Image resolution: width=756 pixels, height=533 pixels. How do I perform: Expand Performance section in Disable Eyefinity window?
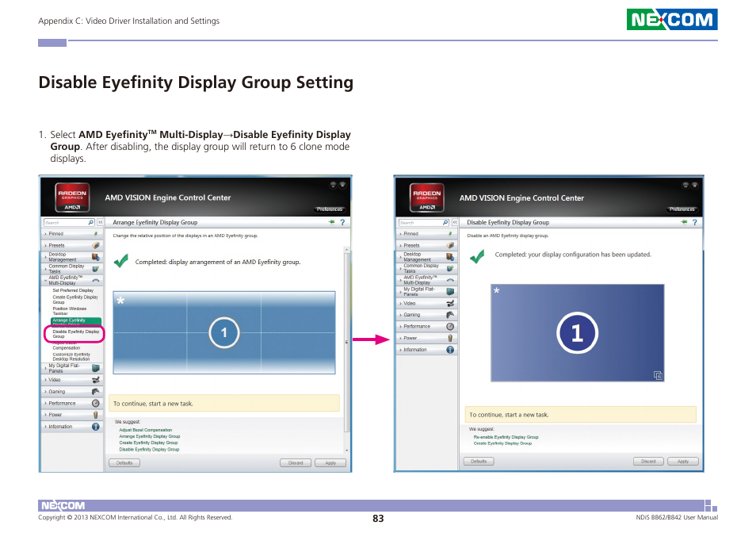400,327
